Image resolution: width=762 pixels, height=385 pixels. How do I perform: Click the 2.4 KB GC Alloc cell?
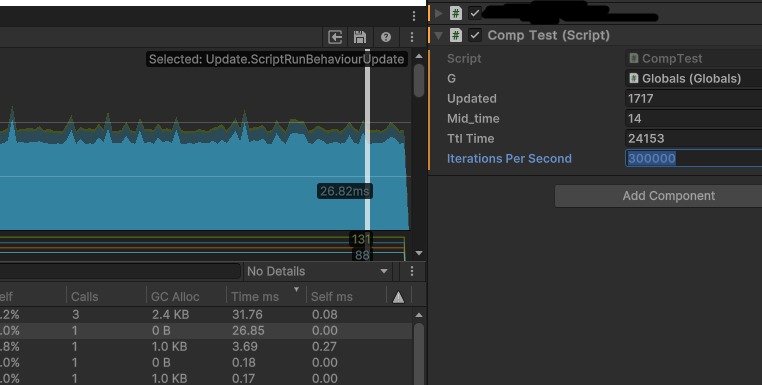[x=170, y=315]
